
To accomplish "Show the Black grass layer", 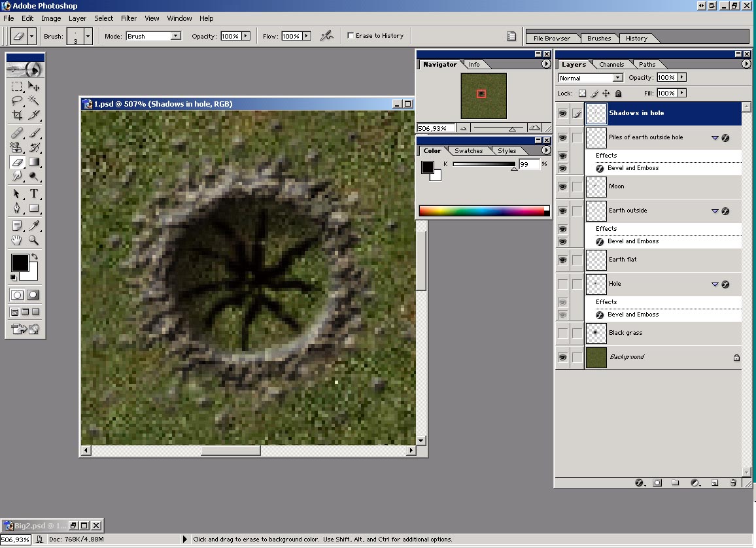I will coord(562,333).
